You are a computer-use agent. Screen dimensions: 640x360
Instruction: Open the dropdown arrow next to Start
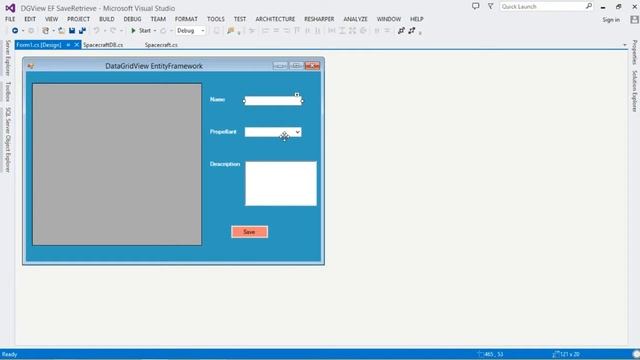155,31
